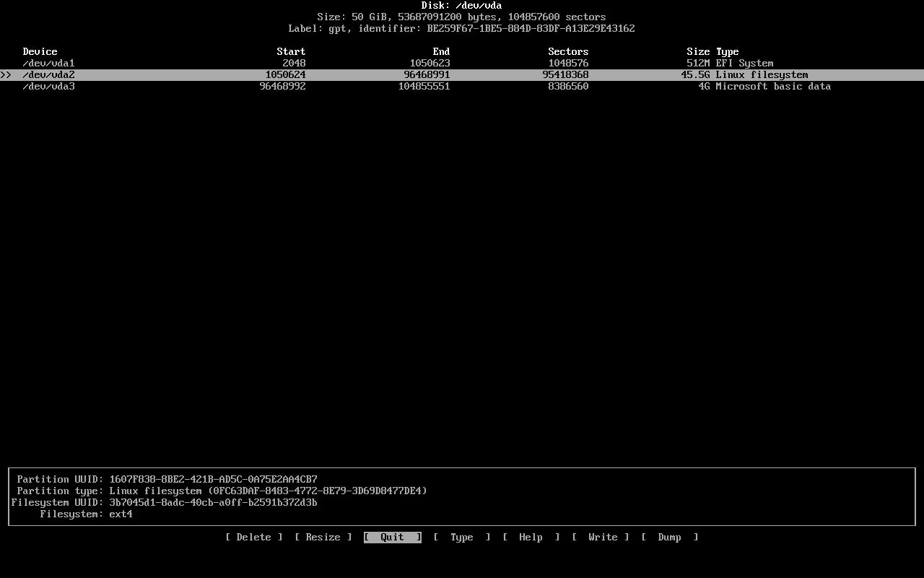Click the End column header
Viewport: 924px width, 578px height.
click(x=441, y=51)
